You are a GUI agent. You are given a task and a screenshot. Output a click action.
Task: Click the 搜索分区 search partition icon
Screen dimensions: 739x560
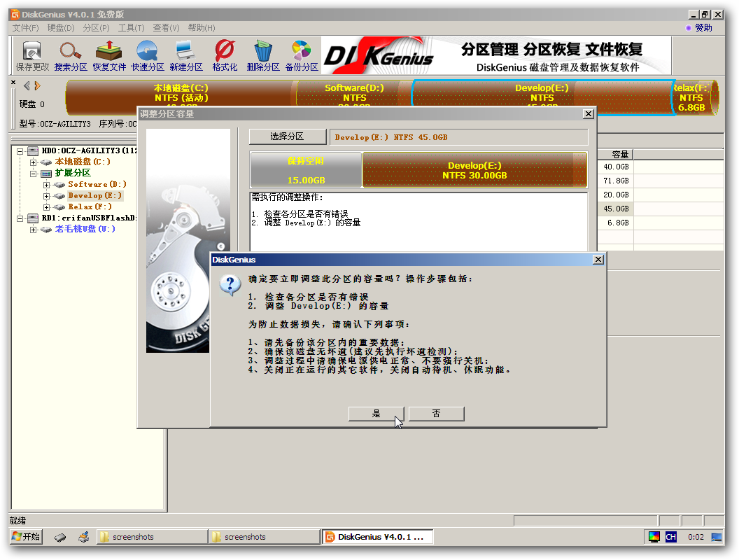click(71, 56)
